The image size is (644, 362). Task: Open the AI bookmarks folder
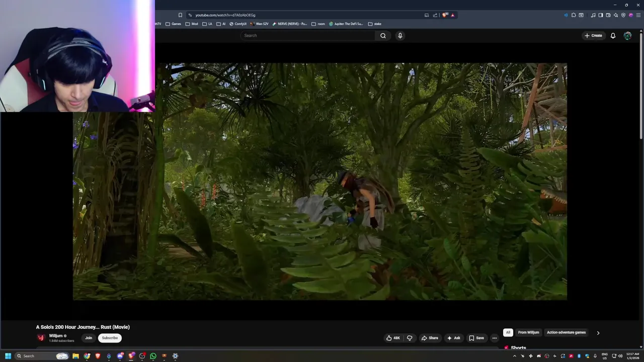221,24
